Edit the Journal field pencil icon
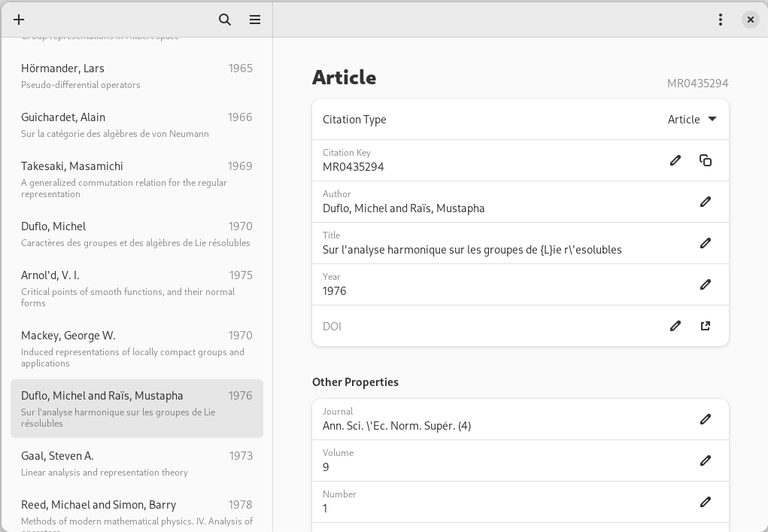The width and height of the screenshot is (768, 532). [x=706, y=419]
